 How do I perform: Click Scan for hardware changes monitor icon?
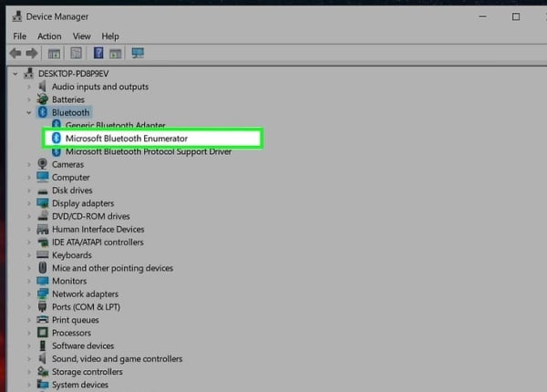coord(138,53)
